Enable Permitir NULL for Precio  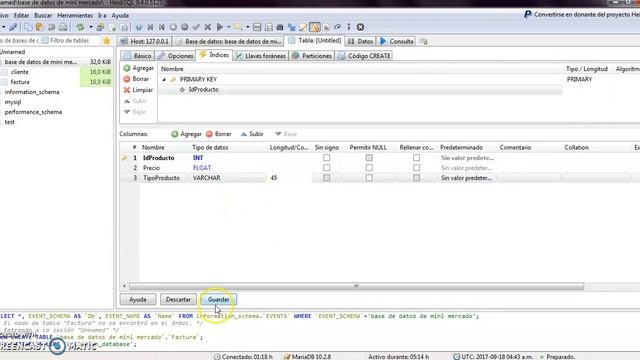[x=369, y=168]
